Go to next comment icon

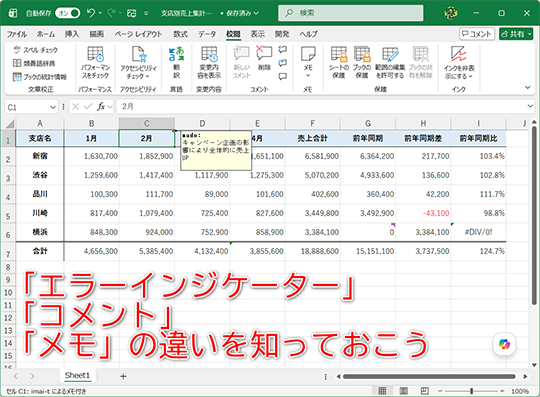tap(282, 63)
